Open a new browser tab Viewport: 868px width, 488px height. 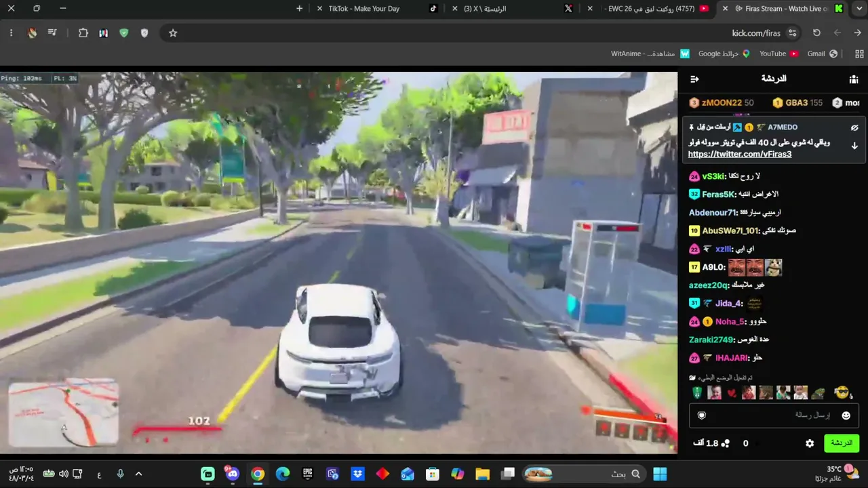[300, 9]
